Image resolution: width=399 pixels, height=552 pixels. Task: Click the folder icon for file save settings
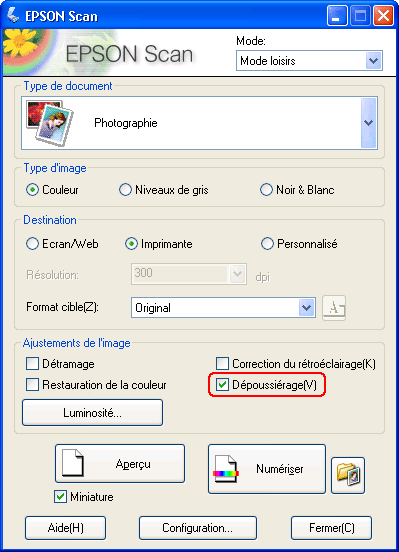348,475
